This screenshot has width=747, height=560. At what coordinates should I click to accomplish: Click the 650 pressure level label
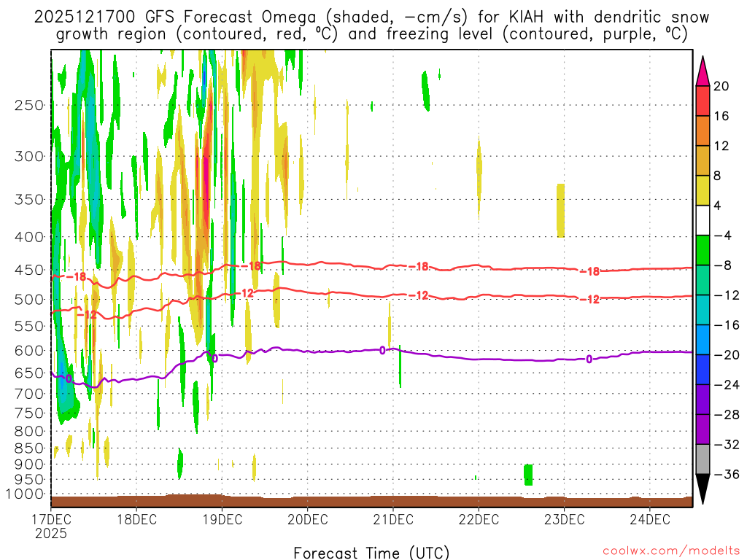point(29,373)
